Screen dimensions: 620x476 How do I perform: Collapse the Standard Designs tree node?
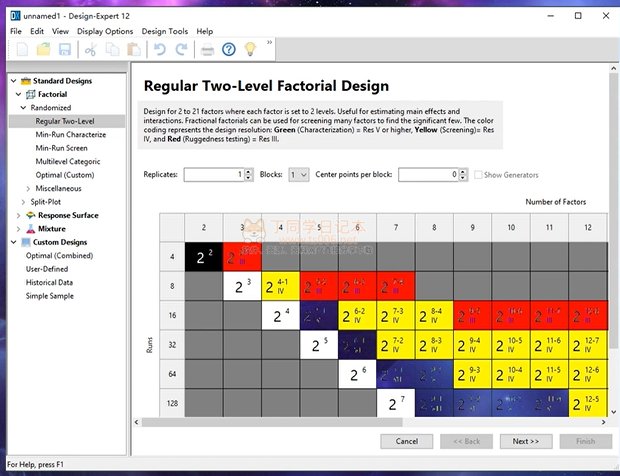coord(13,80)
